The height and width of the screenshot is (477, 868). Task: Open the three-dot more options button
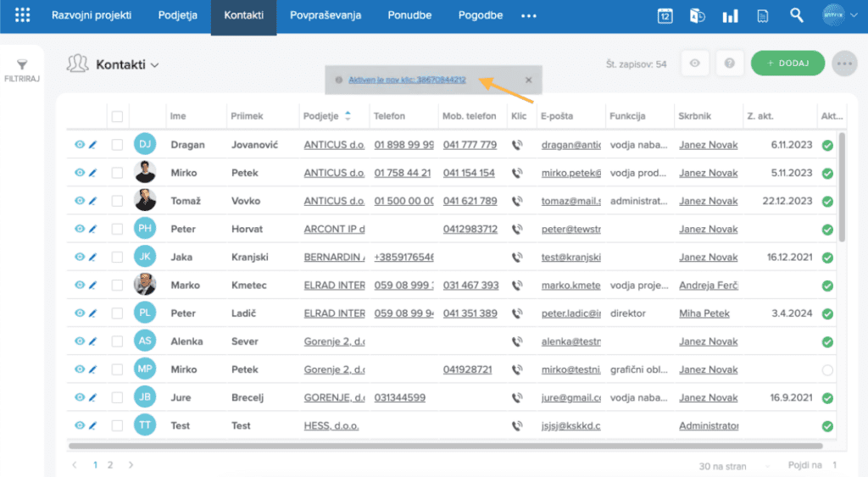844,64
